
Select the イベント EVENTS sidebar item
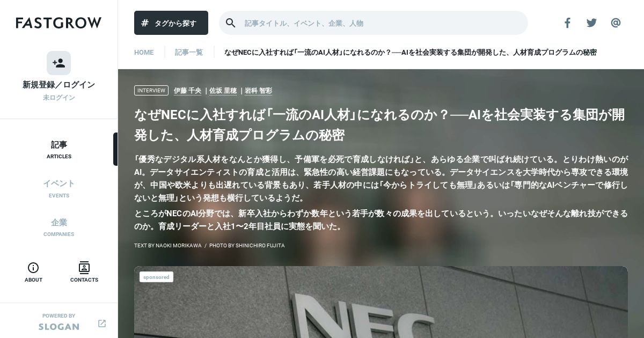click(x=59, y=188)
